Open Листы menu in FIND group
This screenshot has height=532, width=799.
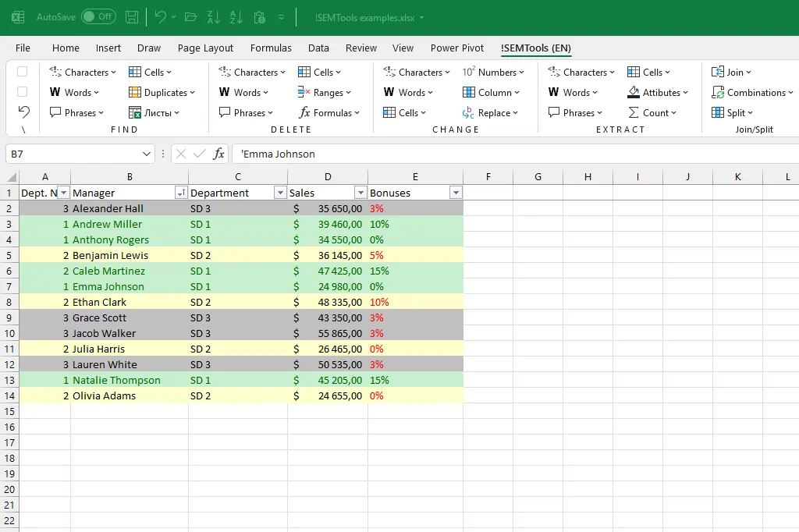tap(154, 112)
